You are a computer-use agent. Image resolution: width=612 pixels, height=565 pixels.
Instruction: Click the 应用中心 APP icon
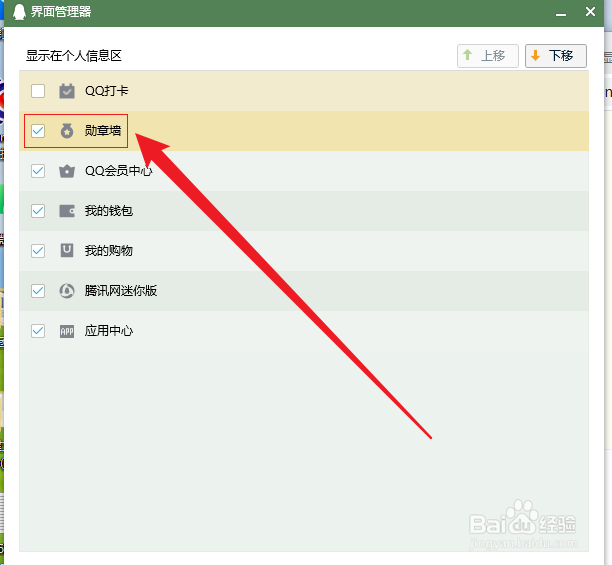pyautogui.click(x=67, y=331)
